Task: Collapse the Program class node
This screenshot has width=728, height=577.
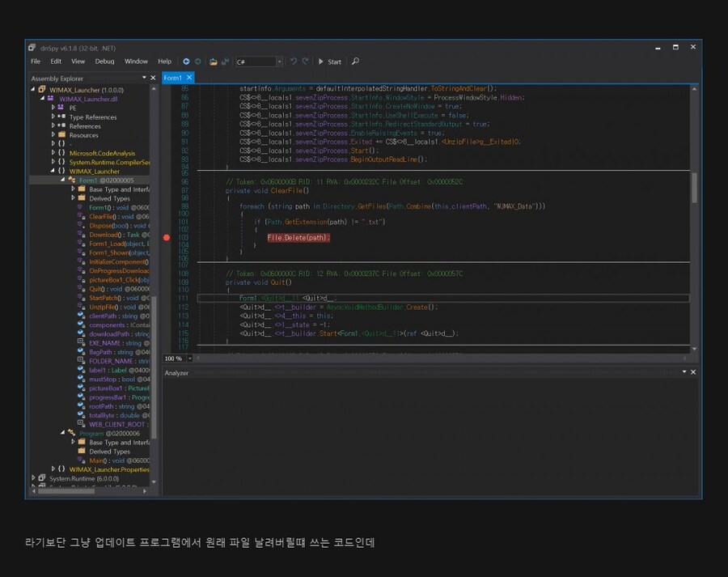Action: click(x=62, y=433)
